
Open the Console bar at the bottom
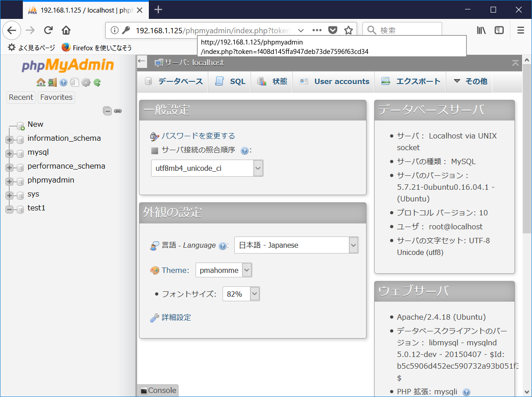pyautogui.click(x=158, y=391)
